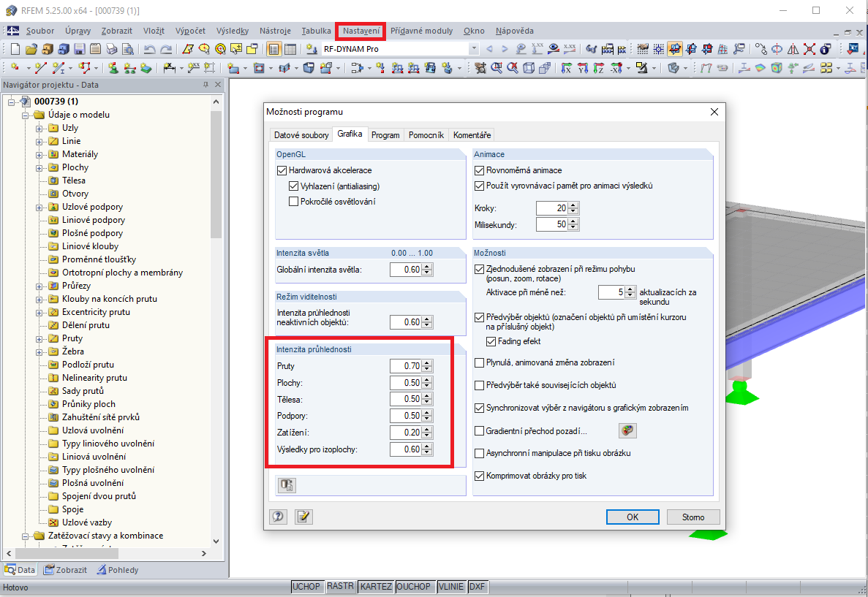Toggle Komprimovat obrázky pro tisk
This screenshot has height=597, width=868.
pyautogui.click(x=480, y=476)
